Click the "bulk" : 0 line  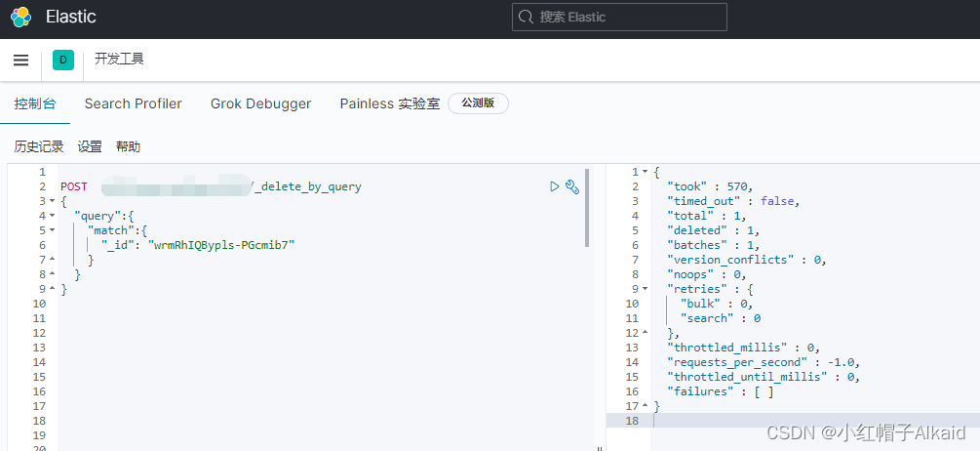click(717, 304)
